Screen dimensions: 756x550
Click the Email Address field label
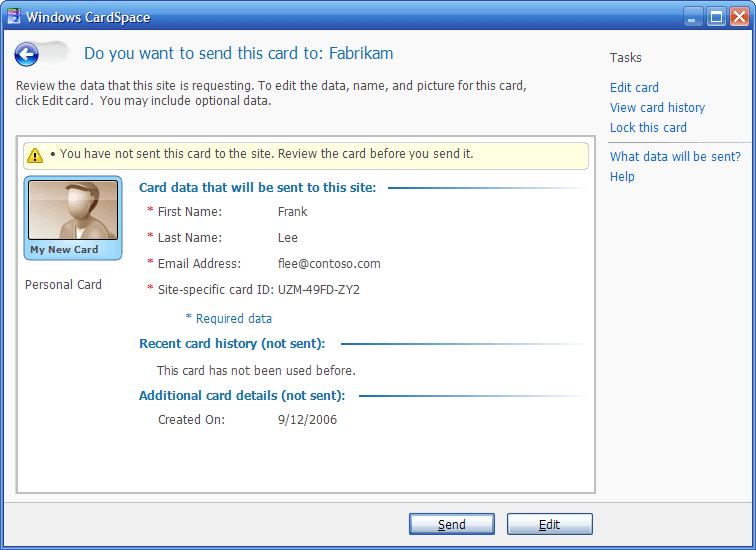199,264
